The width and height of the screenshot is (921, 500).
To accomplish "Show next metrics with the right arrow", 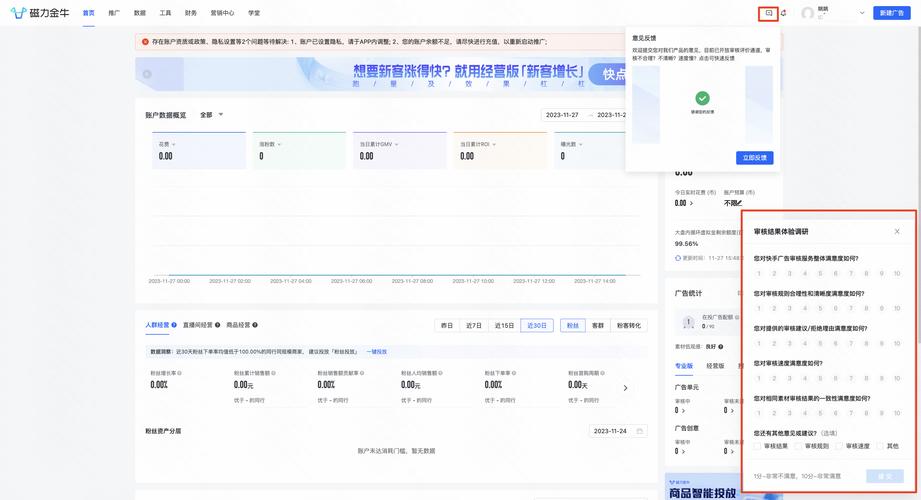I will 626,388.
